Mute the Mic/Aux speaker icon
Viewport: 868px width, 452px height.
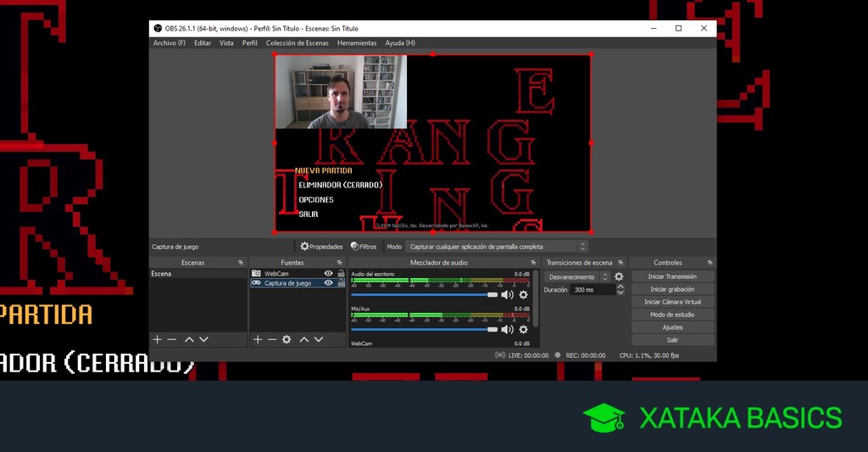pos(507,330)
